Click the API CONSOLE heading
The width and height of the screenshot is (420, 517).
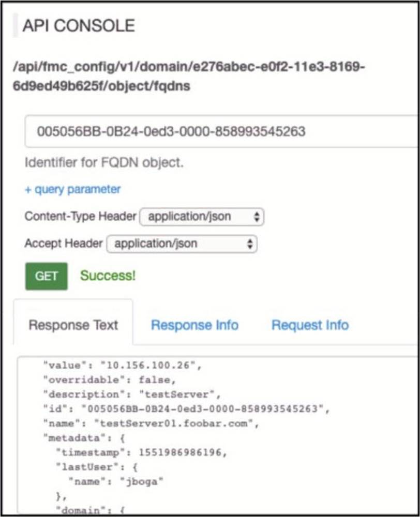78,25
